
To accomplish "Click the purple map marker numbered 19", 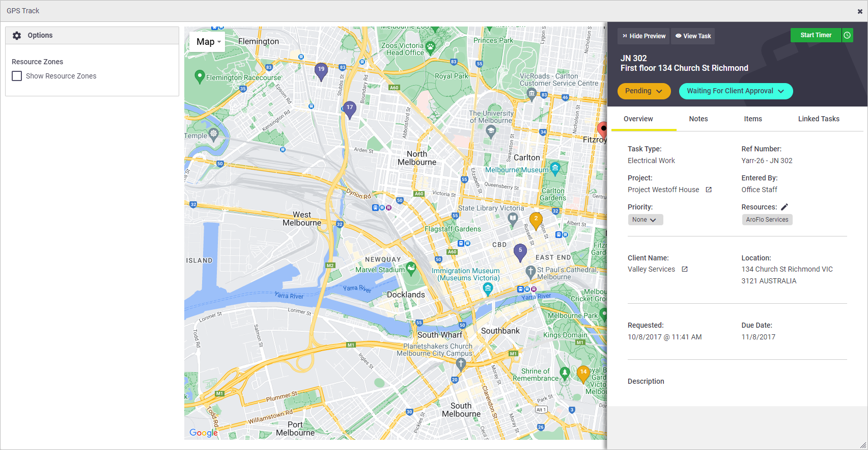I will pyautogui.click(x=321, y=72).
